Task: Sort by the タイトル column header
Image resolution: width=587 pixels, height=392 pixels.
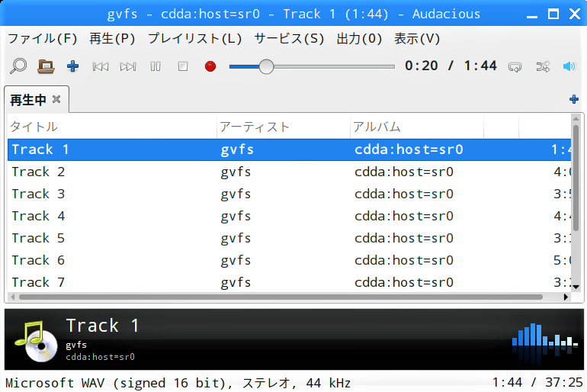Action: pos(112,127)
